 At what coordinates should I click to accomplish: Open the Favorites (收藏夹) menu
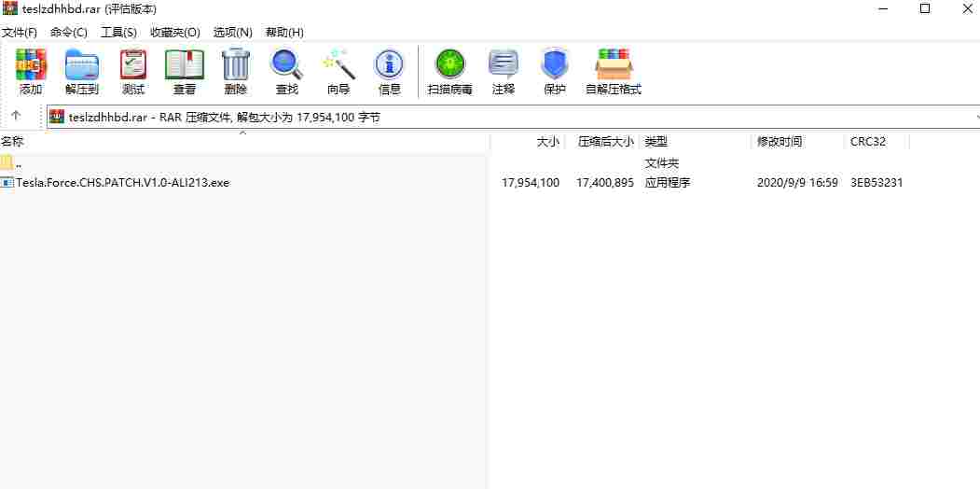point(175,32)
